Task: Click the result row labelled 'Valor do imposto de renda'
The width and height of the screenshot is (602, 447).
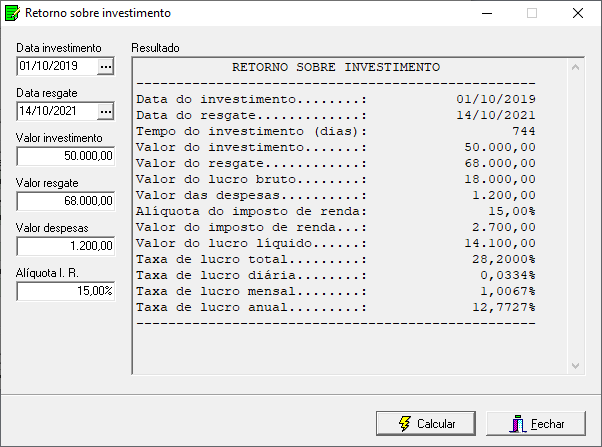Action: (x=336, y=227)
